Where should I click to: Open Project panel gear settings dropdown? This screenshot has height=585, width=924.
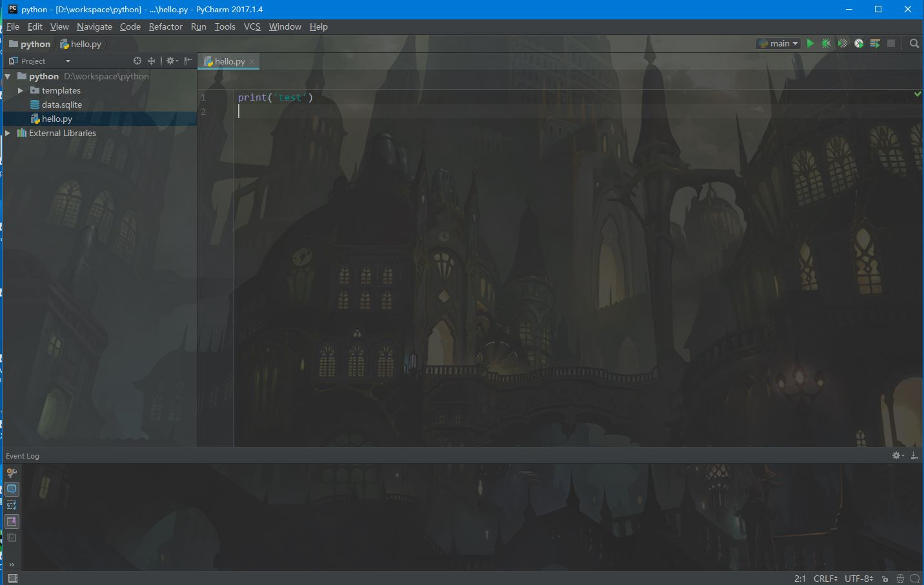[x=172, y=61]
